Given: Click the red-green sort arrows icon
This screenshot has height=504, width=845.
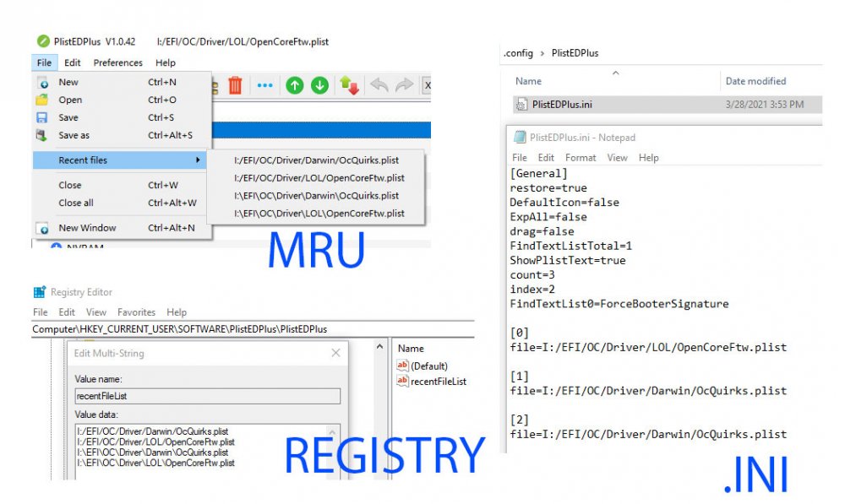Looking at the screenshot, I should pos(349,85).
